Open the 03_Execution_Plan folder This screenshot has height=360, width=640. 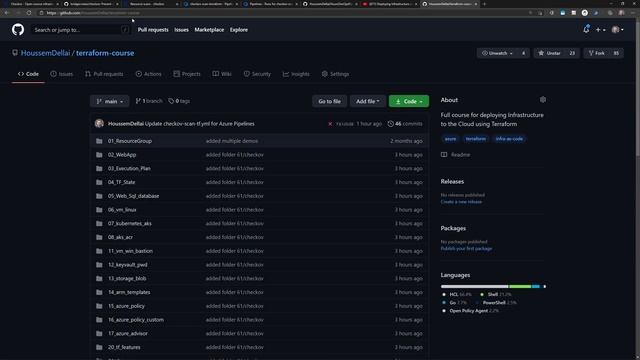click(x=129, y=168)
